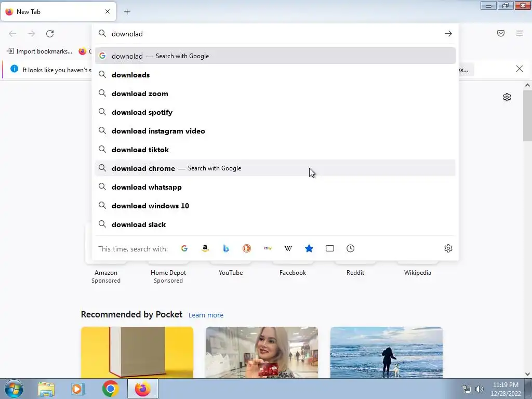Click the scrollbar down arrow

(527, 374)
